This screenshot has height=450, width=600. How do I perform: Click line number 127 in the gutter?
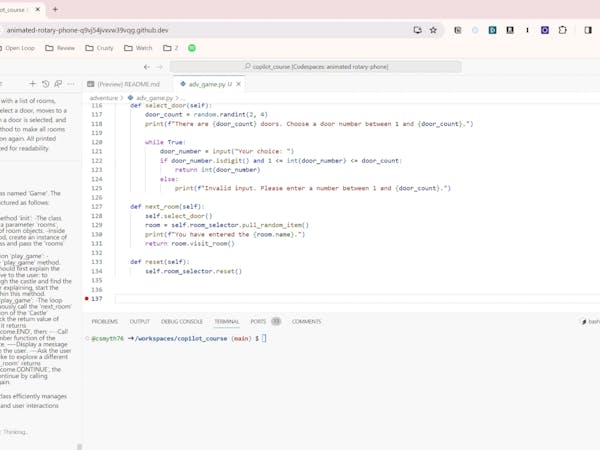pyautogui.click(x=97, y=207)
